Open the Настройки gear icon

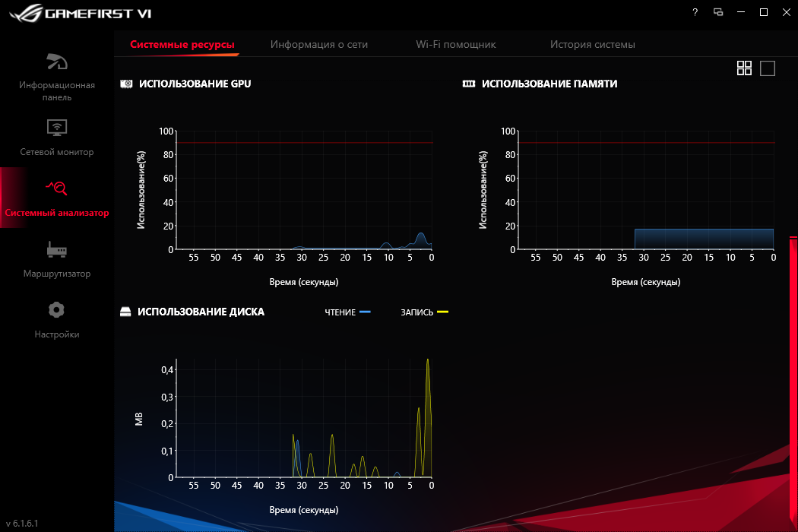coord(56,309)
